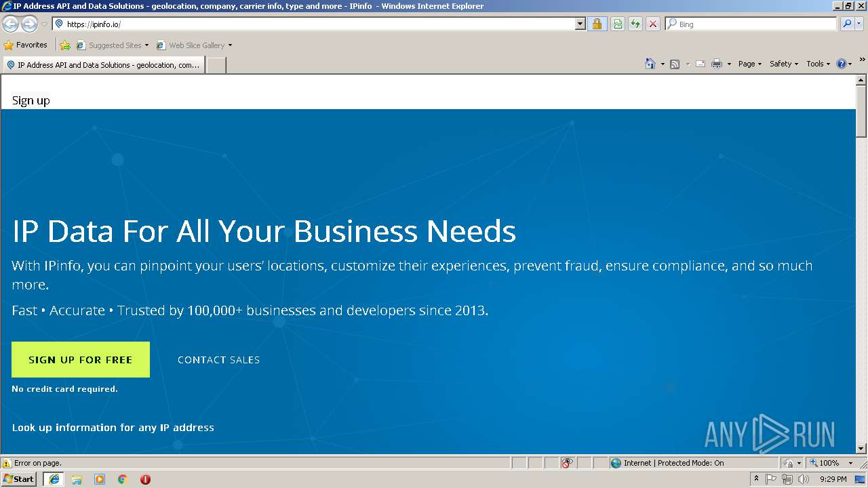Viewport: 868px width, 488px height.
Task: Click the Read Mail envelope icon
Action: click(x=700, y=64)
